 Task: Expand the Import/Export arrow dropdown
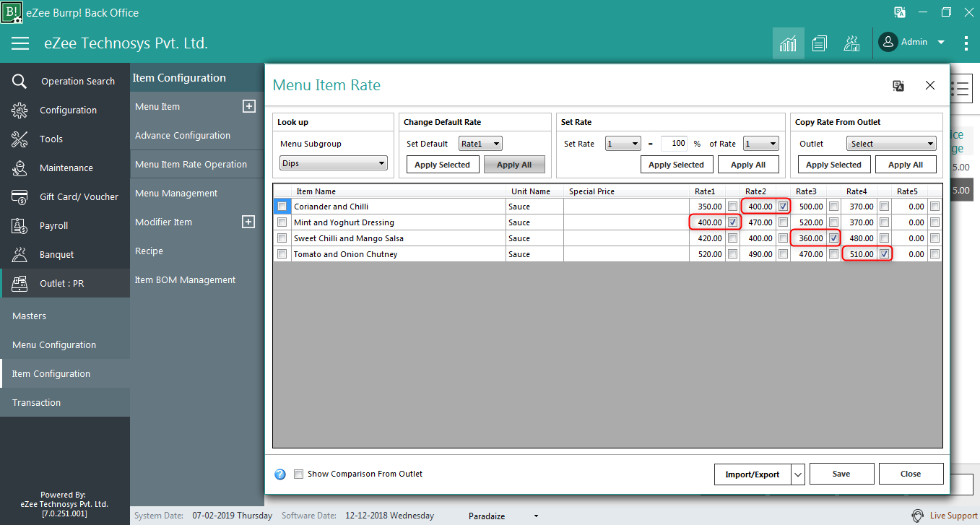[798, 474]
